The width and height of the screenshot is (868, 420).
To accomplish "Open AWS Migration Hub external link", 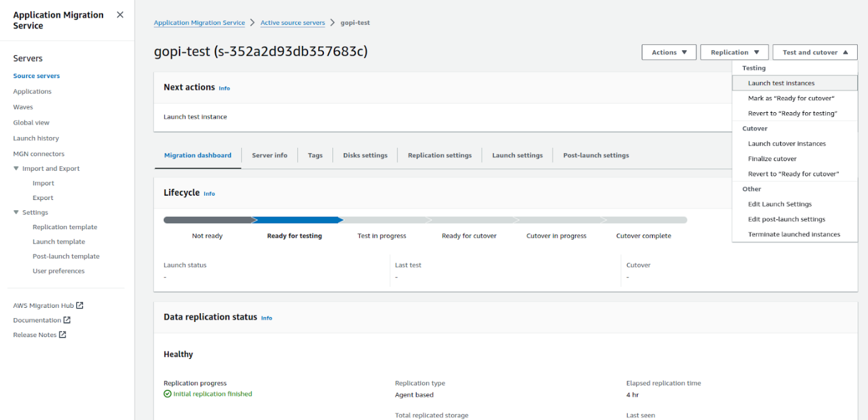I will (48, 305).
